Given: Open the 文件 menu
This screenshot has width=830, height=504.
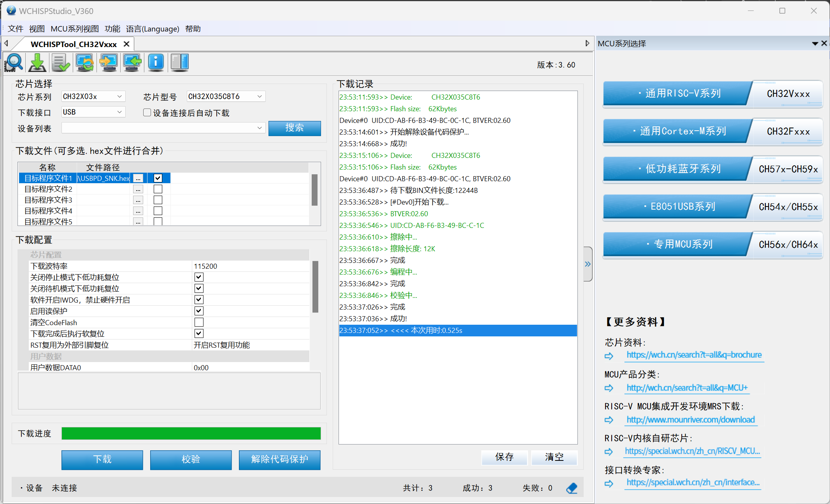Looking at the screenshot, I should click(x=16, y=29).
